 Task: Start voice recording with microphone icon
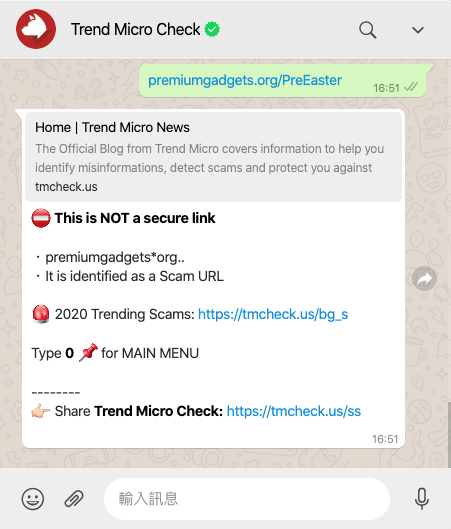[x=422, y=499]
